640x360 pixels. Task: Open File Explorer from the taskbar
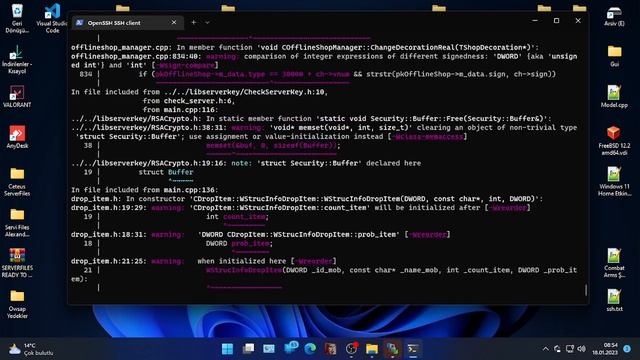372,349
